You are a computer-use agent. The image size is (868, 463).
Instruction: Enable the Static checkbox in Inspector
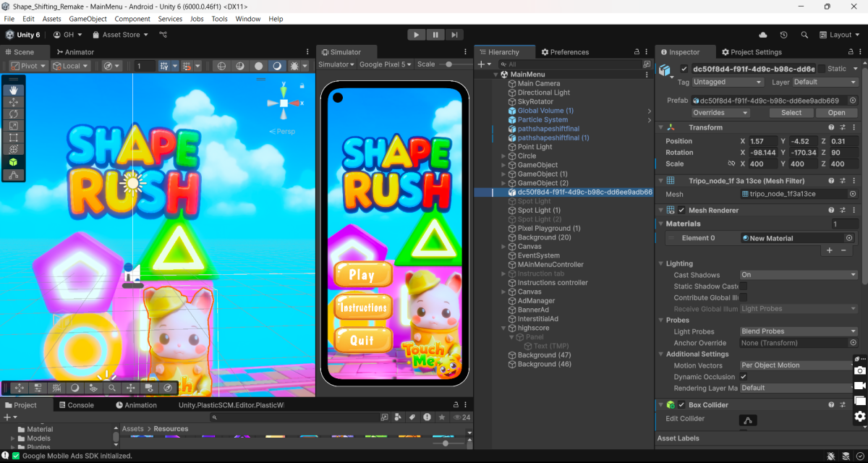[x=821, y=69]
